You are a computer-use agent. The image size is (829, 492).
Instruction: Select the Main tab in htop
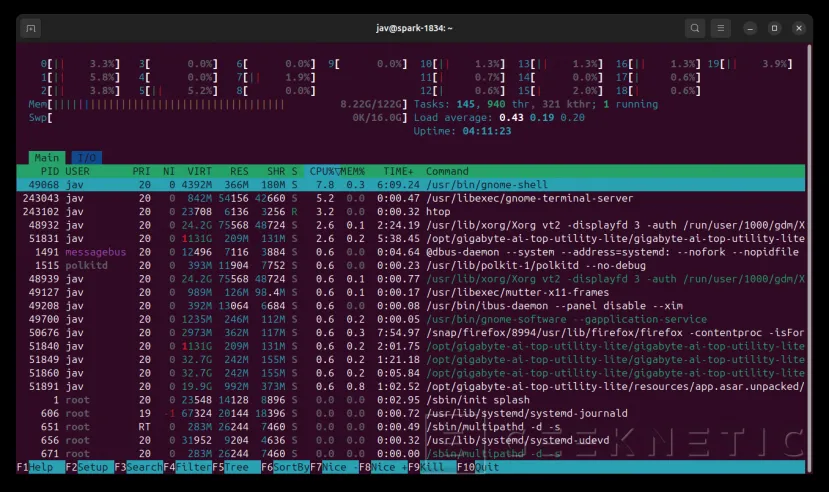coord(47,157)
